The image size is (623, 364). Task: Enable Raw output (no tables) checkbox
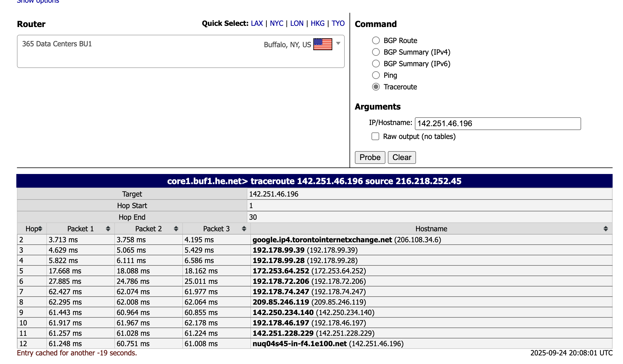[x=375, y=136]
